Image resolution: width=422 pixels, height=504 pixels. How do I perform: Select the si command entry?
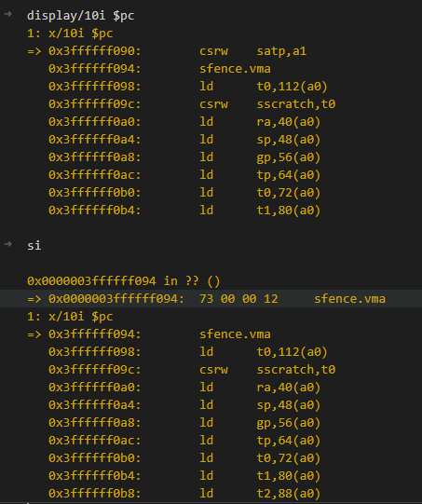tap(34, 246)
